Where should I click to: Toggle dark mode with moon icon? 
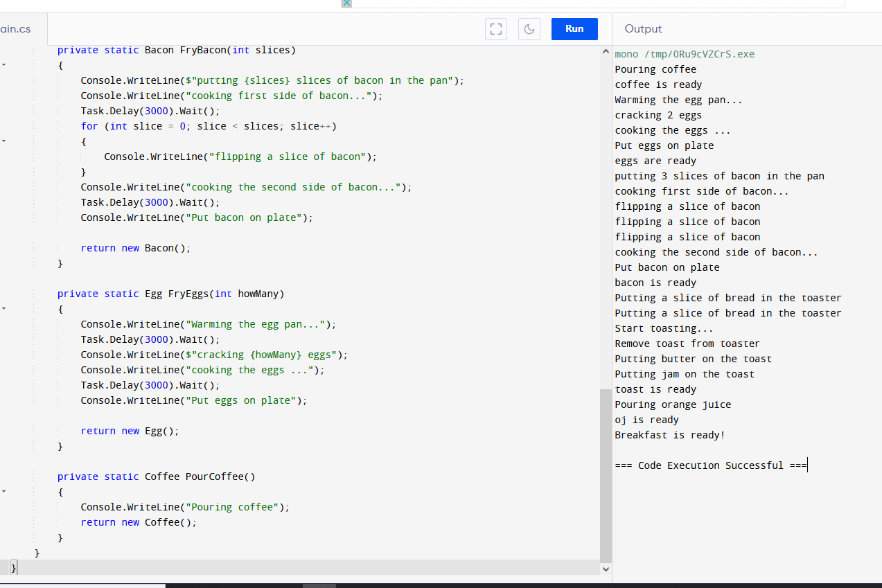click(x=529, y=29)
